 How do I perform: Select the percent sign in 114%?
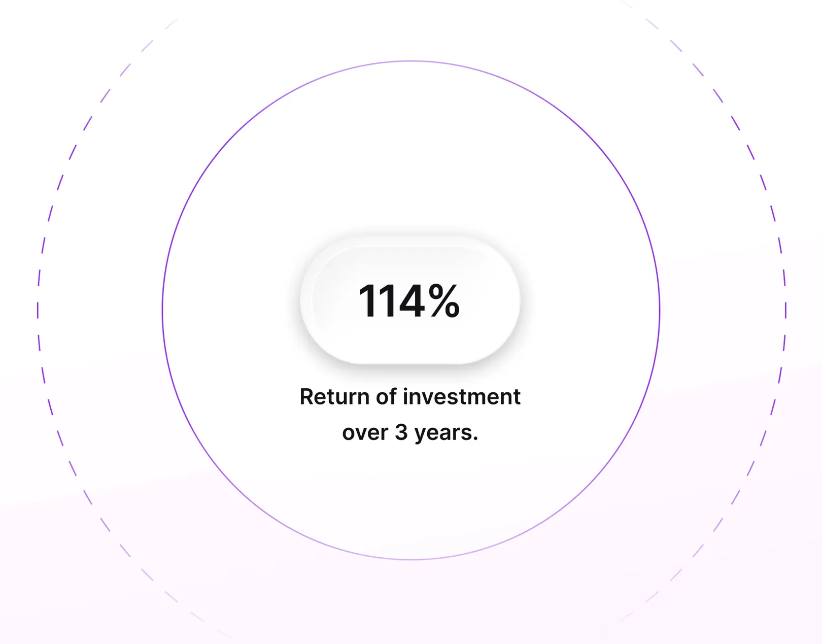click(444, 301)
